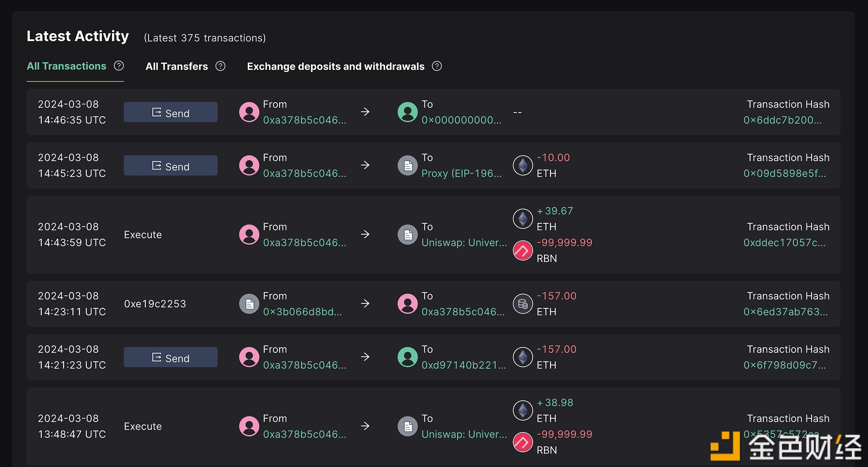Click the Send button at 14:46:35 UTC
This screenshot has width=868, height=467.
click(x=171, y=112)
